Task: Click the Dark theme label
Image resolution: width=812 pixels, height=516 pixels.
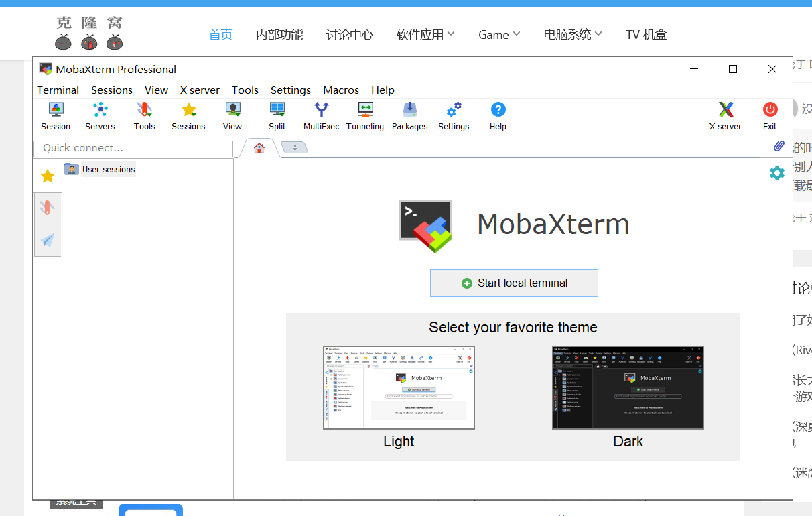Action: coord(628,441)
